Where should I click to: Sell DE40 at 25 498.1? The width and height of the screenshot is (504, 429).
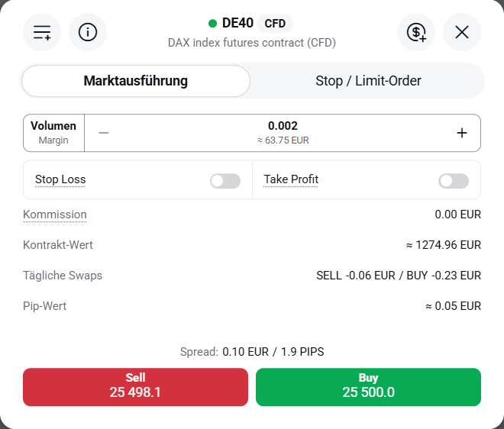tap(135, 387)
